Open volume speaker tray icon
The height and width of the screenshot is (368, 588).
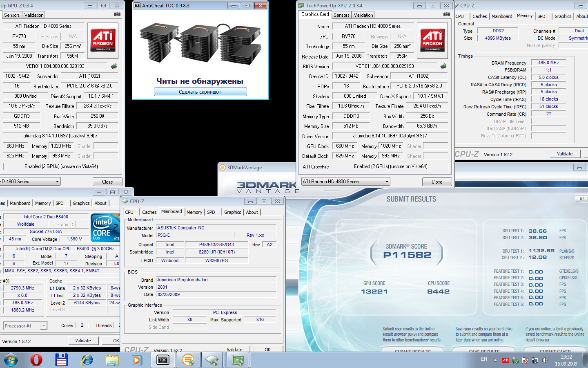coord(545,360)
